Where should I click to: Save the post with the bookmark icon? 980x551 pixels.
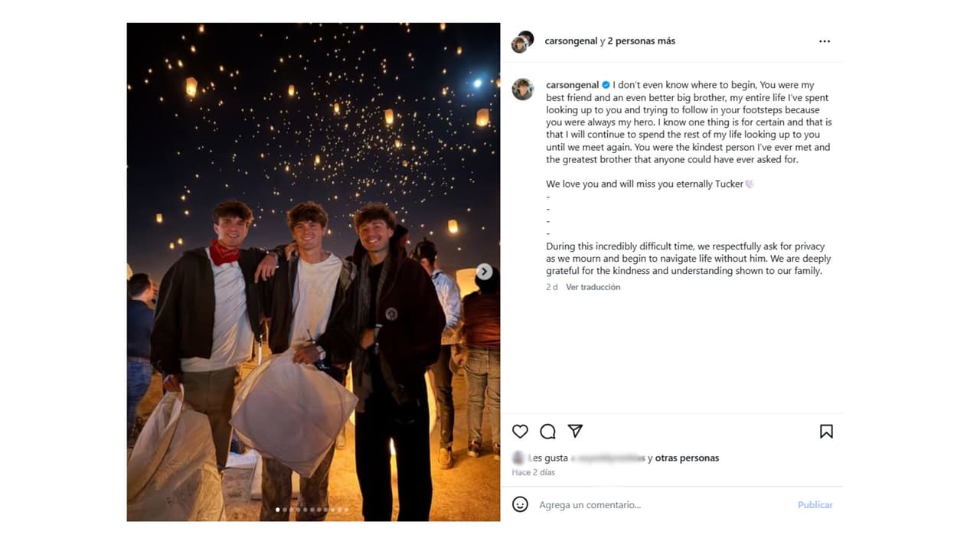point(826,432)
